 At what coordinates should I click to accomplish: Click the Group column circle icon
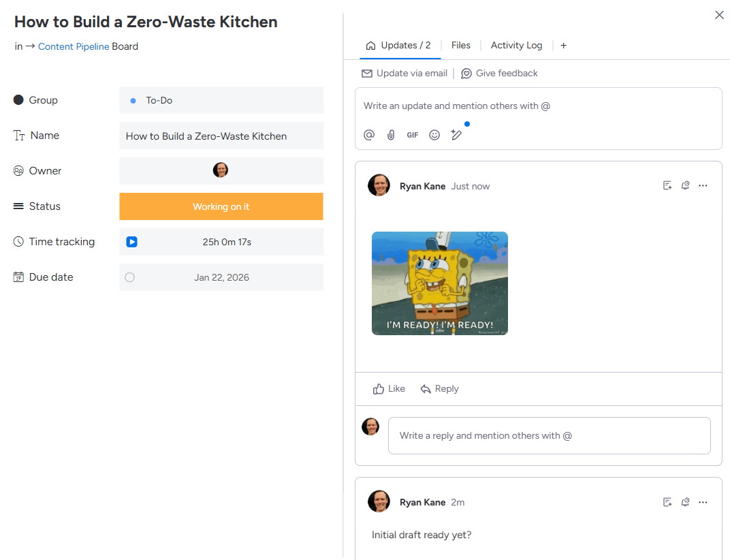tap(18, 99)
